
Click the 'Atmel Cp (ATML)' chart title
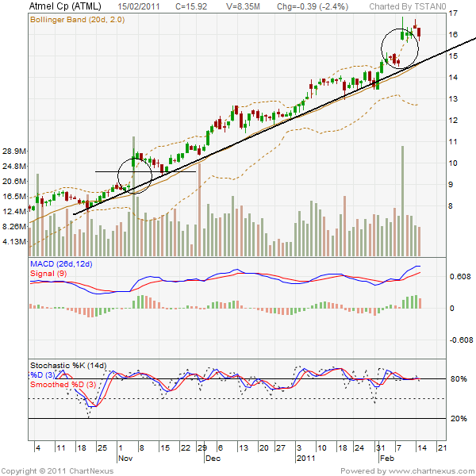[65, 6]
